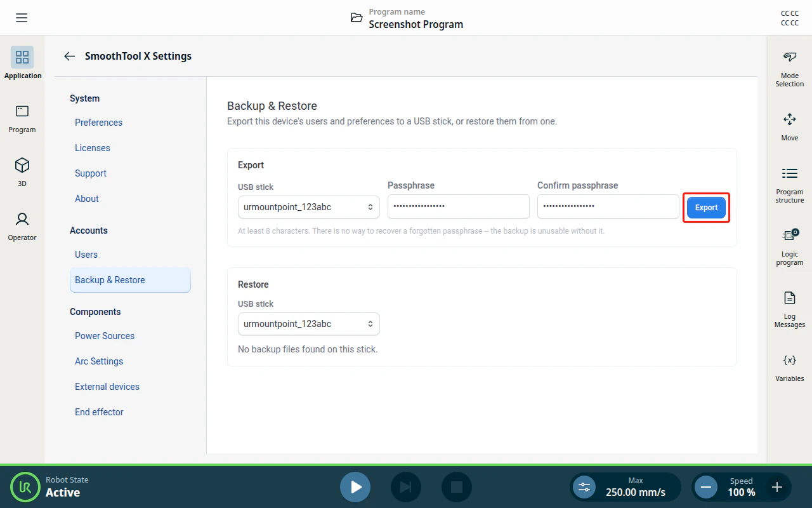Show Program structure panel
The image size is (812, 508).
click(x=790, y=185)
